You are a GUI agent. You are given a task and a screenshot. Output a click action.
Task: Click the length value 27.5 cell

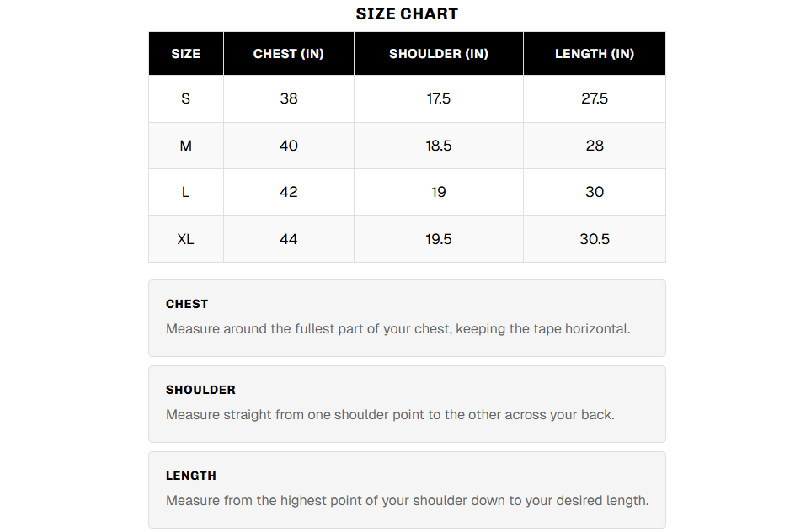click(594, 98)
